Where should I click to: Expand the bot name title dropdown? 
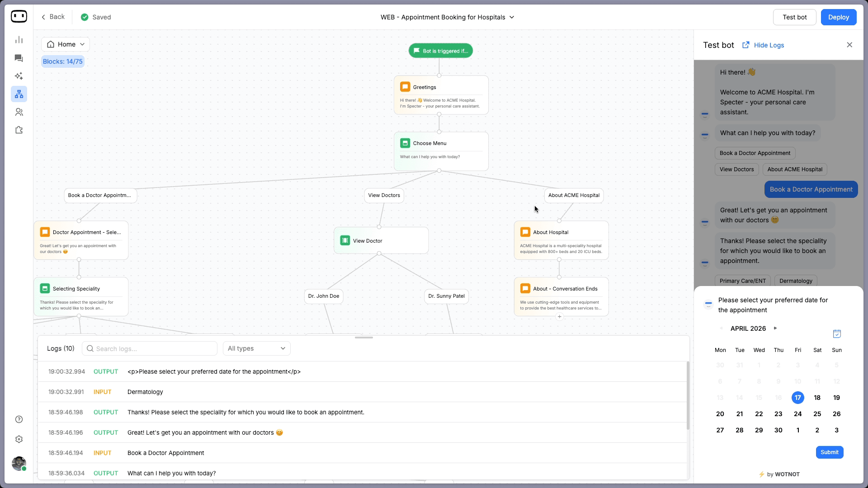point(512,17)
